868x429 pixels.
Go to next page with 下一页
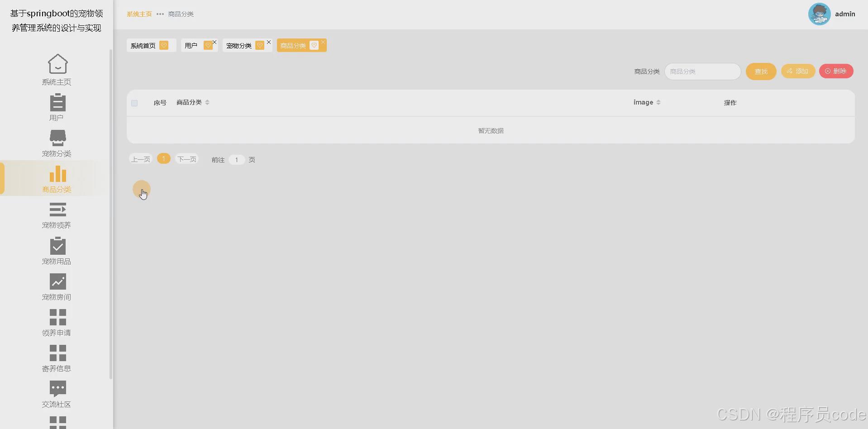(187, 159)
